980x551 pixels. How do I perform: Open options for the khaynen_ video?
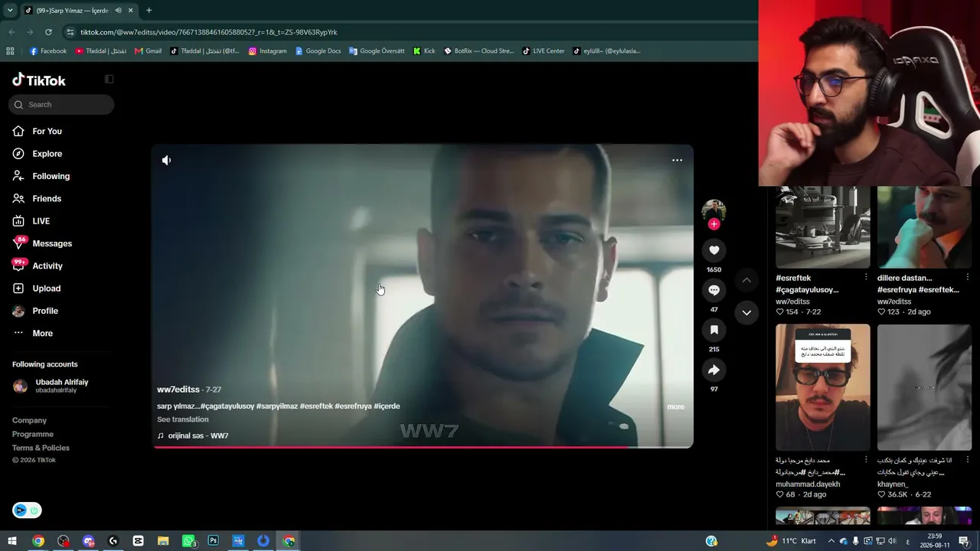[x=968, y=460]
